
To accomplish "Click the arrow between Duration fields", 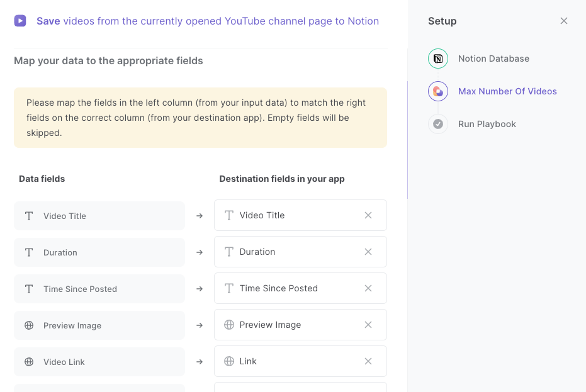I will coord(200,252).
